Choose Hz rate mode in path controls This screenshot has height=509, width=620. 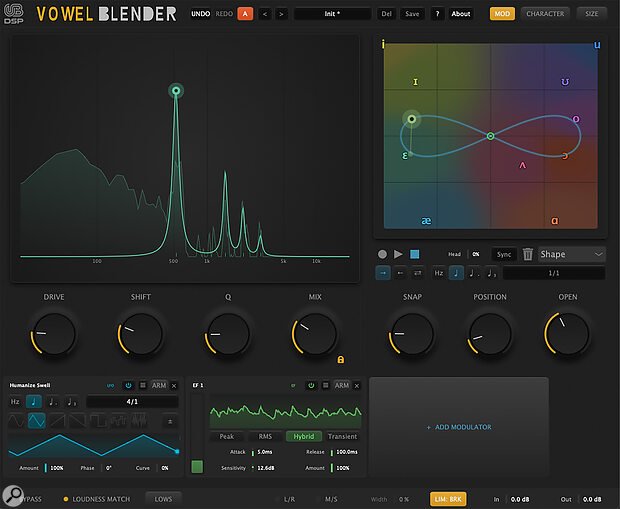pos(439,273)
